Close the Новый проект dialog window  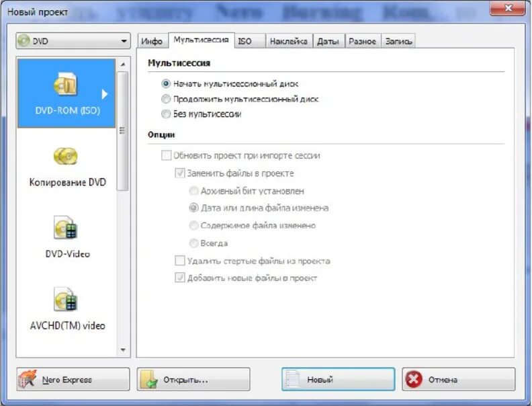pos(508,8)
